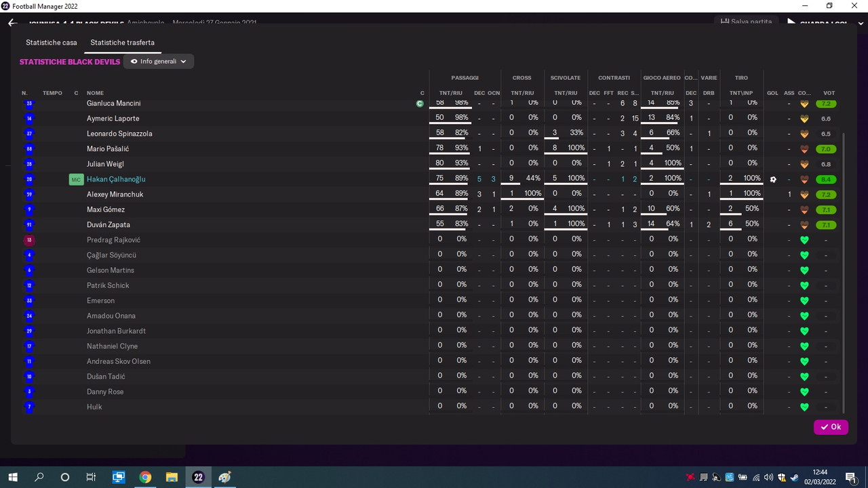Click Andreas Skov Olsen's name
The width and height of the screenshot is (868, 488).
pyautogui.click(x=119, y=361)
